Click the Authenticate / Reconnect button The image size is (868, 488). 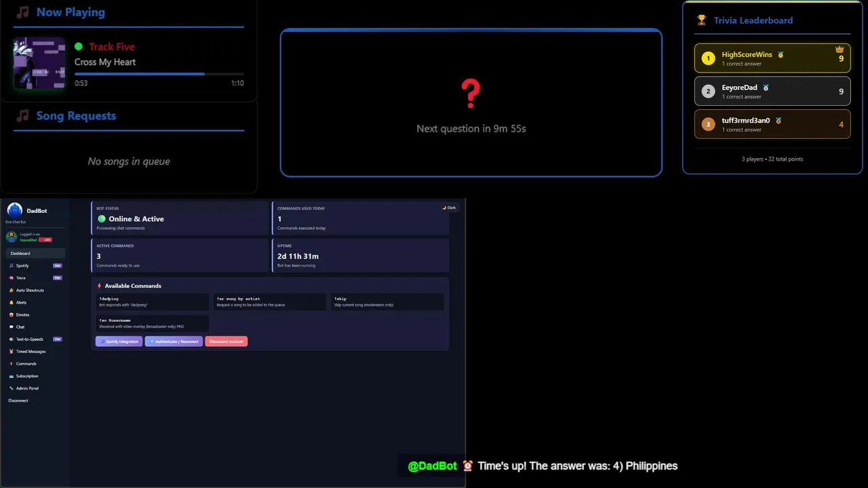pos(174,342)
